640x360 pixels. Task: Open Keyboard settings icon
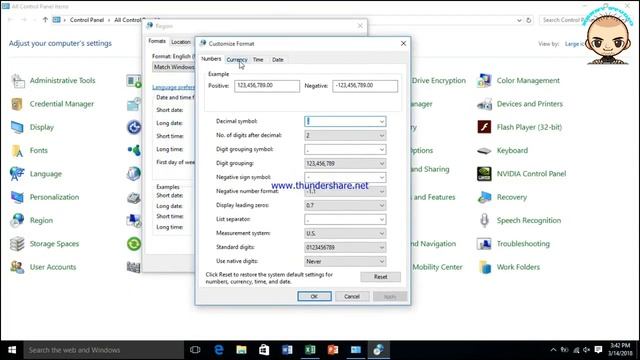click(x=484, y=151)
